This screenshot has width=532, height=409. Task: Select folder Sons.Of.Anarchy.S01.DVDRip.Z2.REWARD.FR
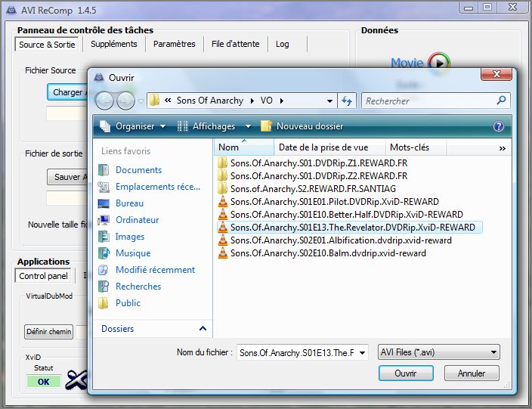319,176
